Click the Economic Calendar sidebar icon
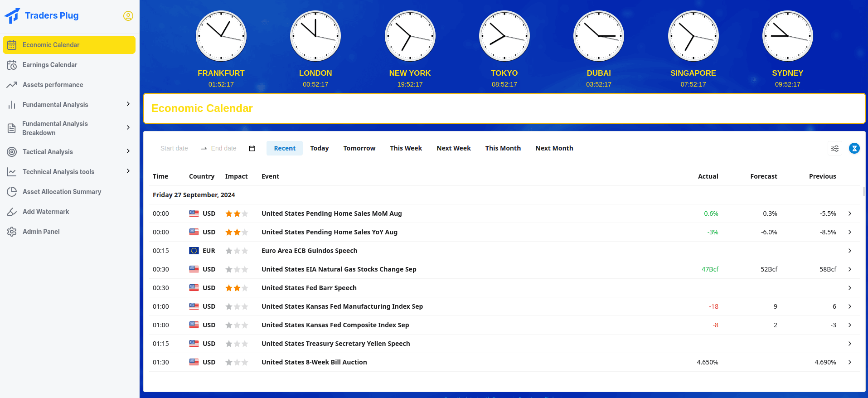 [x=12, y=45]
